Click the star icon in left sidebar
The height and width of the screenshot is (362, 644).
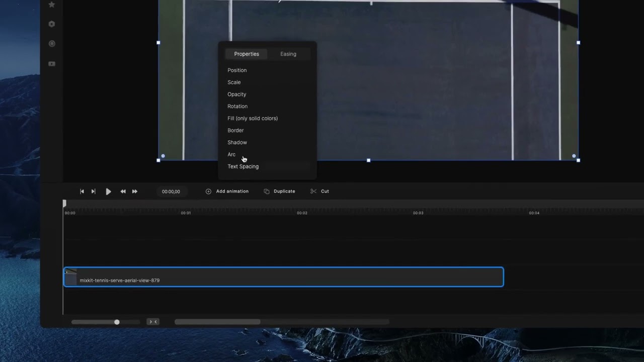coord(51,5)
